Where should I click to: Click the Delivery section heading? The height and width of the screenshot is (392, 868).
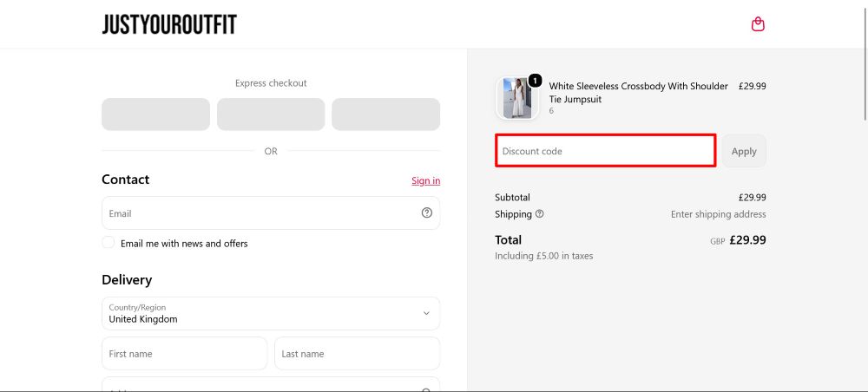127,280
